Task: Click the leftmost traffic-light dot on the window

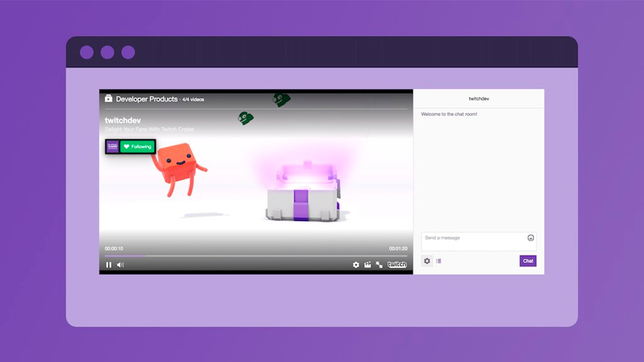Action: click(86, 53)
